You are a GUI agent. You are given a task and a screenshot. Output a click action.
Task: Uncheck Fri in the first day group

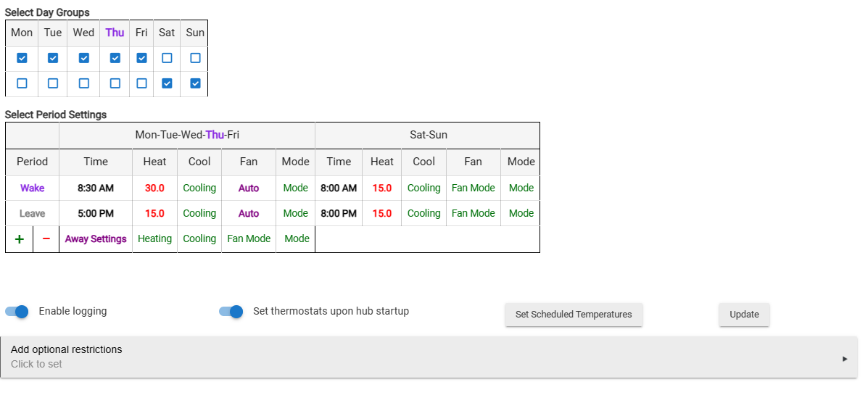tap(141, 58)
